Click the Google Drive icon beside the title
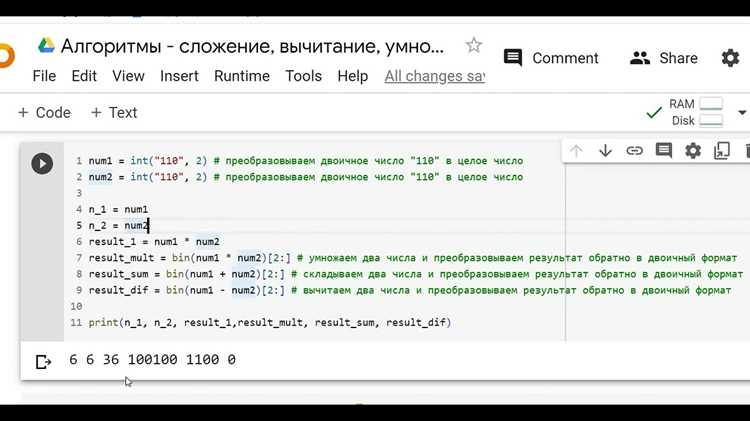This screenshot has height=421, width=750. click(x=46, y=46)
